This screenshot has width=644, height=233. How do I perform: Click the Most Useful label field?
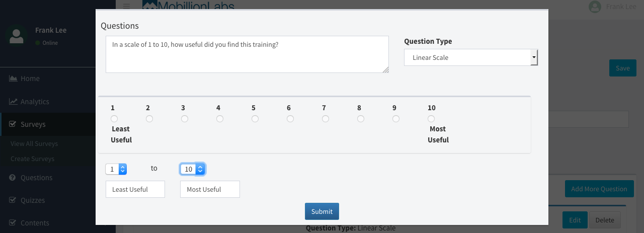pos(210,189)
